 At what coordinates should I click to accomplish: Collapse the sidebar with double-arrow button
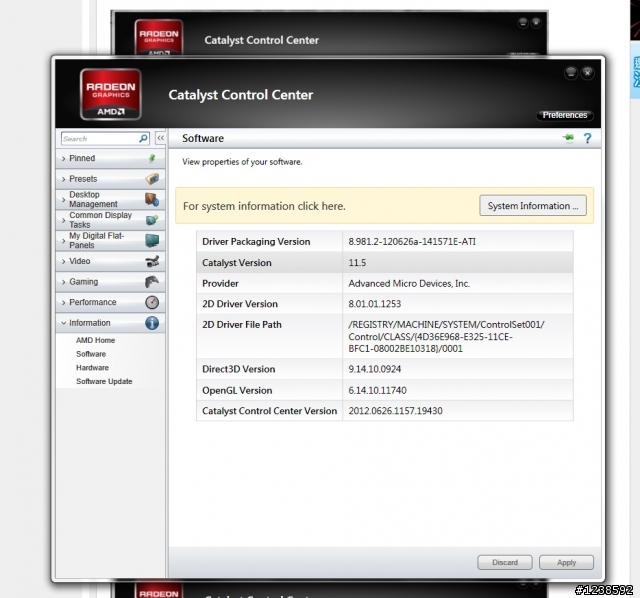click(160, 138)
